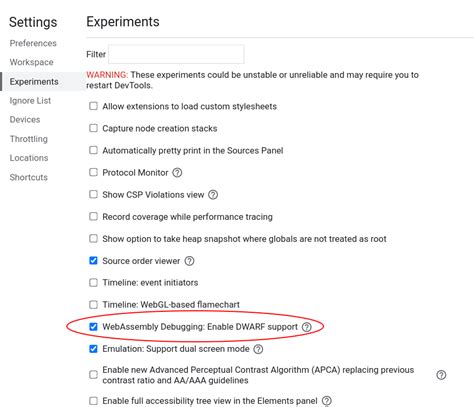
Task: Open the Preferences settings tab
Action: coord(33,43)
